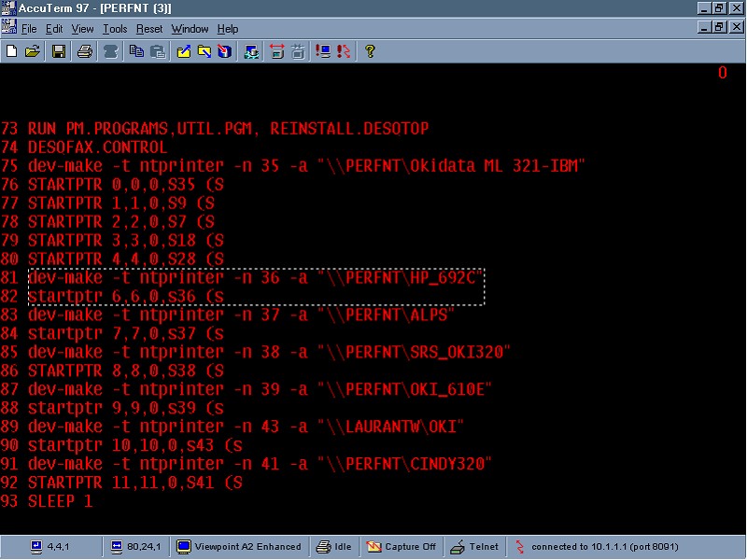Screen dimensions: 747x560
Task: Click line 75 'Okidata ML 321-IBM' text
Action: [x=494, y=166]
